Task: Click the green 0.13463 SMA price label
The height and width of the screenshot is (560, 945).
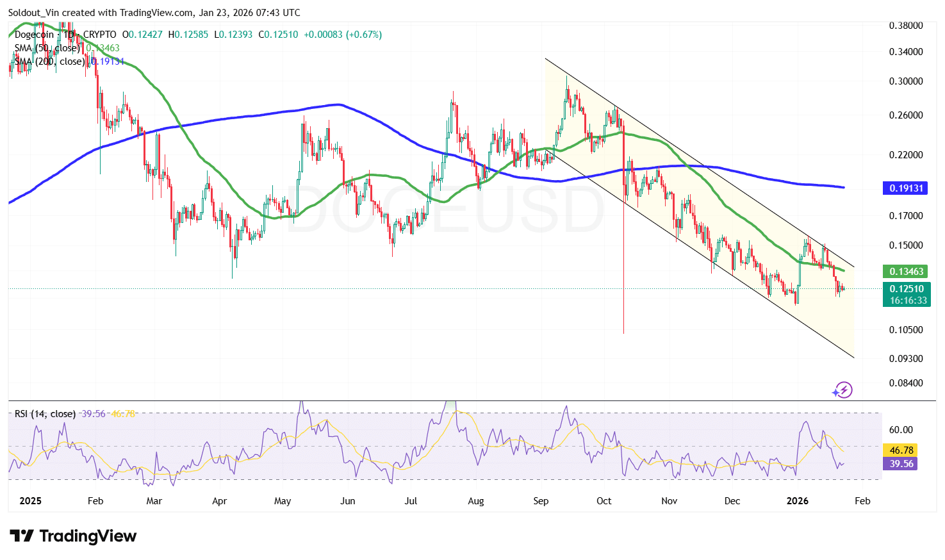Action: (906, 271)
